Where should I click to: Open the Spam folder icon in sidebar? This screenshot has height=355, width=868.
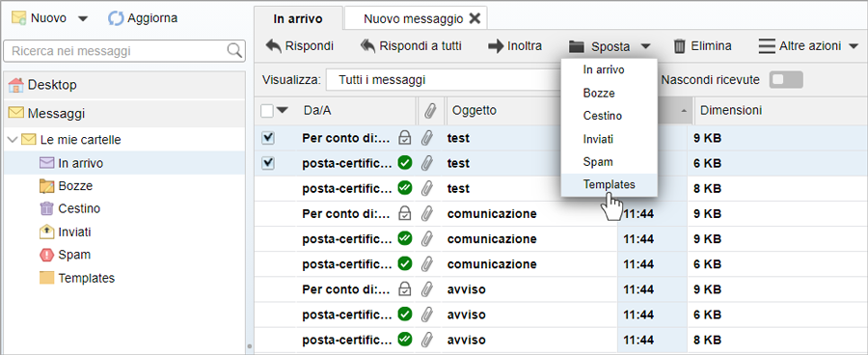(x=46, y=255)
